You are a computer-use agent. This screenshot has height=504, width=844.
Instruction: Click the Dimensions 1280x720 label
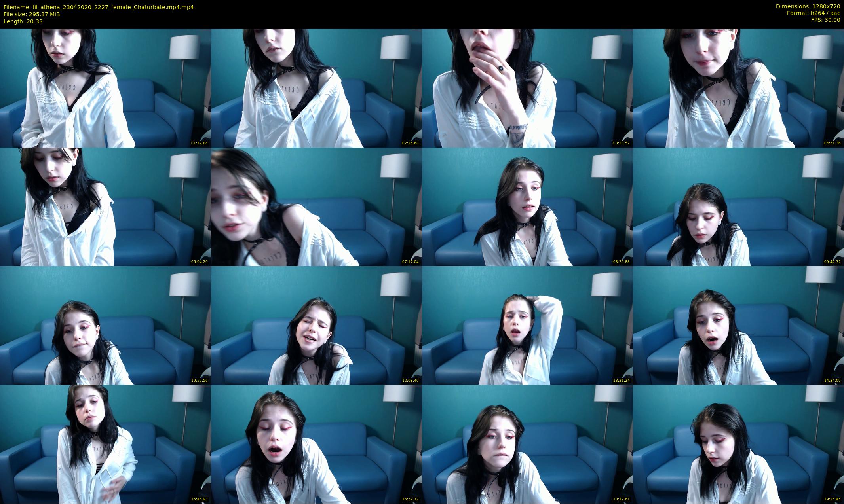tap(808, 6)
